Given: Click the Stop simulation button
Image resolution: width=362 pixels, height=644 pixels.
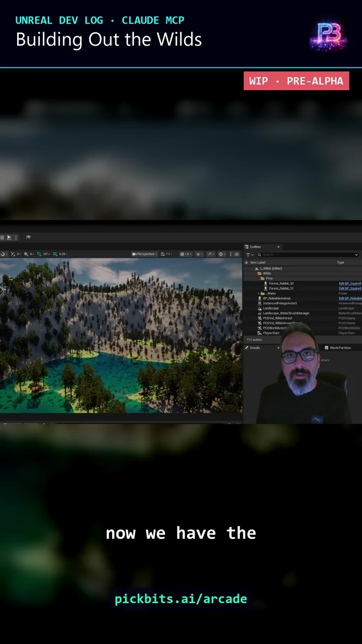Looking at the screenshot, I should pyautogui.click(x=3, y=237).
